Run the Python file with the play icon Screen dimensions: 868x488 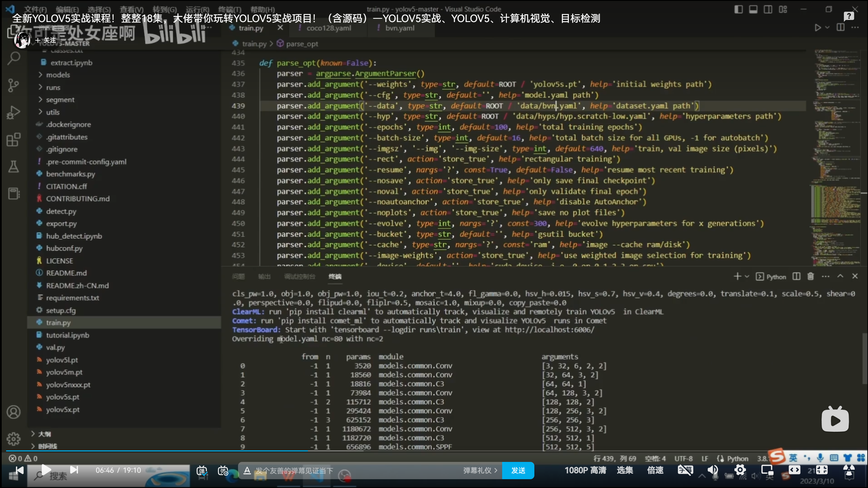tap(818, 28)
